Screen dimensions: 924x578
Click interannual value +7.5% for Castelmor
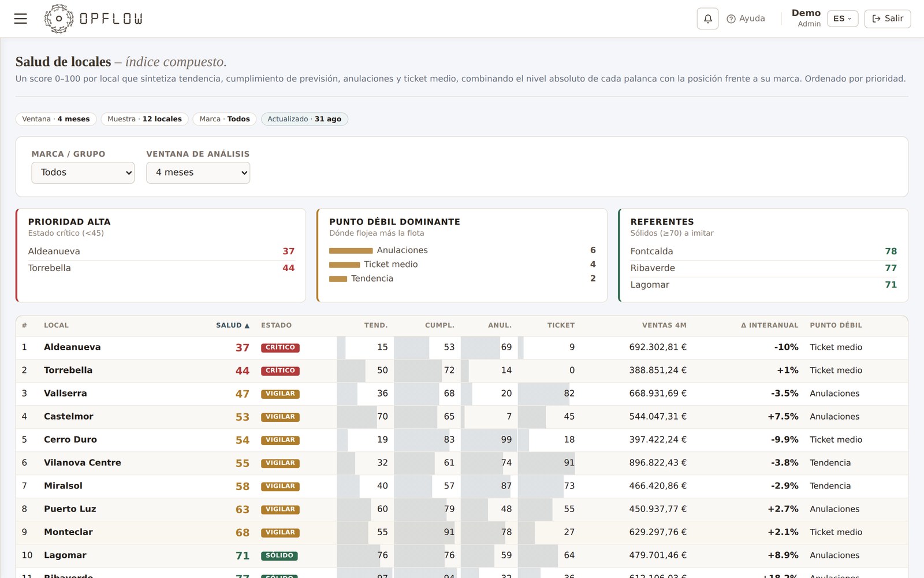pos(783,417)
